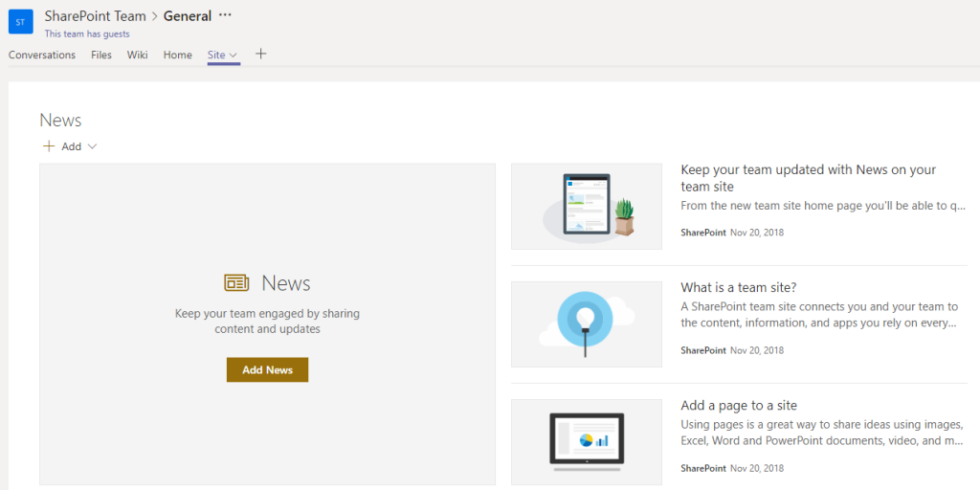This screenshot has height=490, width=980.
Task: Open 'Keep your team updated with News' article
Action: 808,178
